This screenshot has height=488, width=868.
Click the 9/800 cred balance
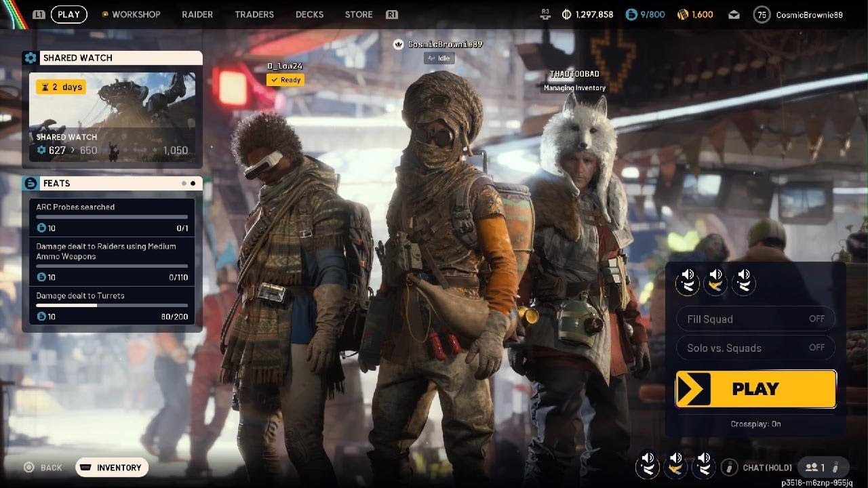(x=652, y=14)
